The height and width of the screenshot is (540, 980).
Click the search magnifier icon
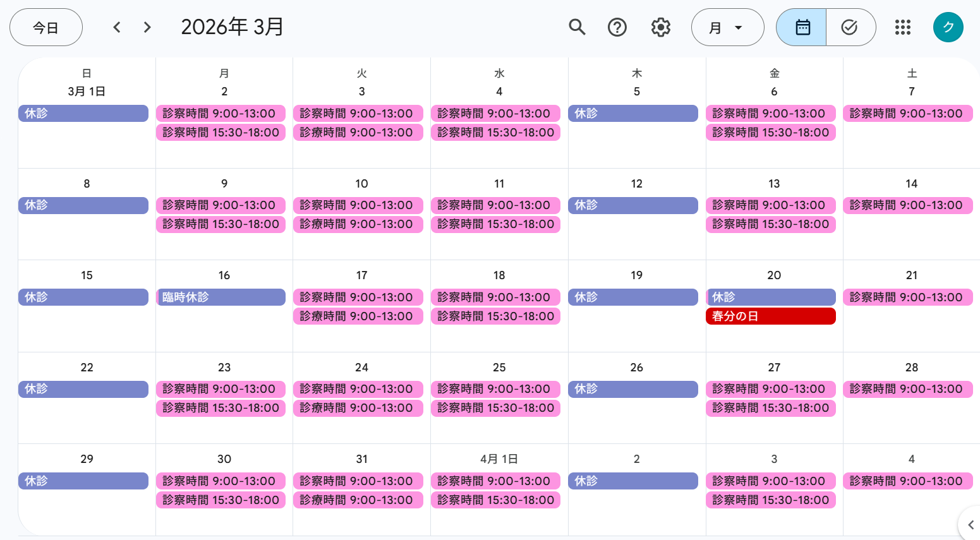point(577,27)
